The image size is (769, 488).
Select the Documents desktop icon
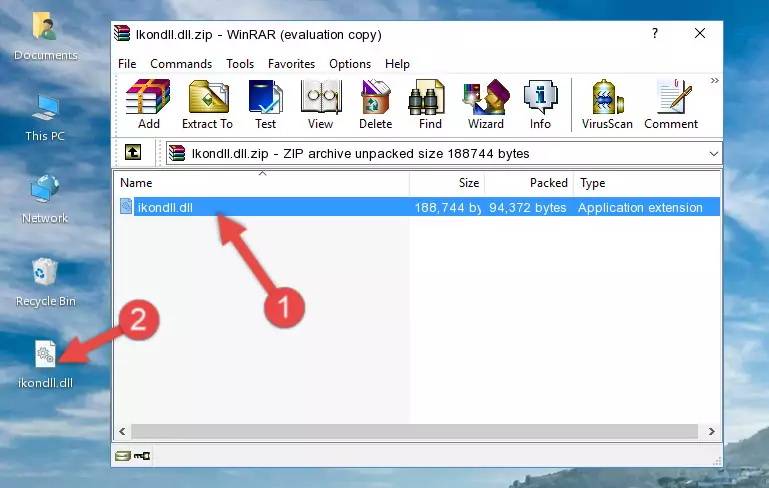(x=45, y=36)
